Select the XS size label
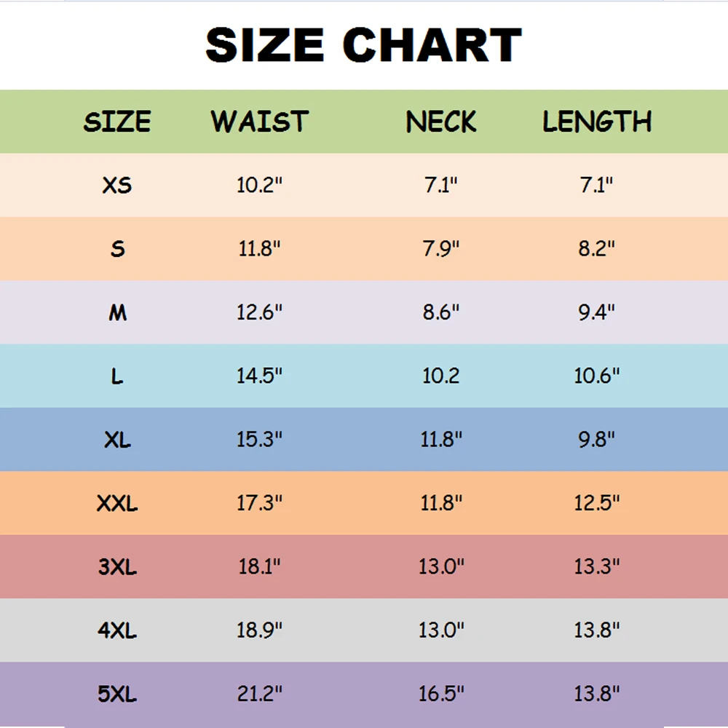Image resolution: width=728 pixels, height=728 pixels. 117,186
